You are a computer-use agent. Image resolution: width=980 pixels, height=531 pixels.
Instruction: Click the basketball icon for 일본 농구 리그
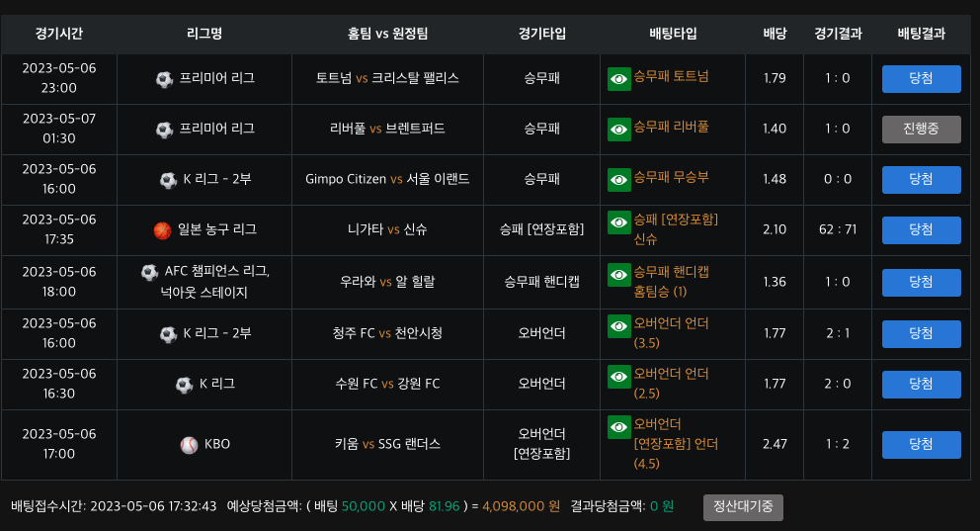coord(163,230)
